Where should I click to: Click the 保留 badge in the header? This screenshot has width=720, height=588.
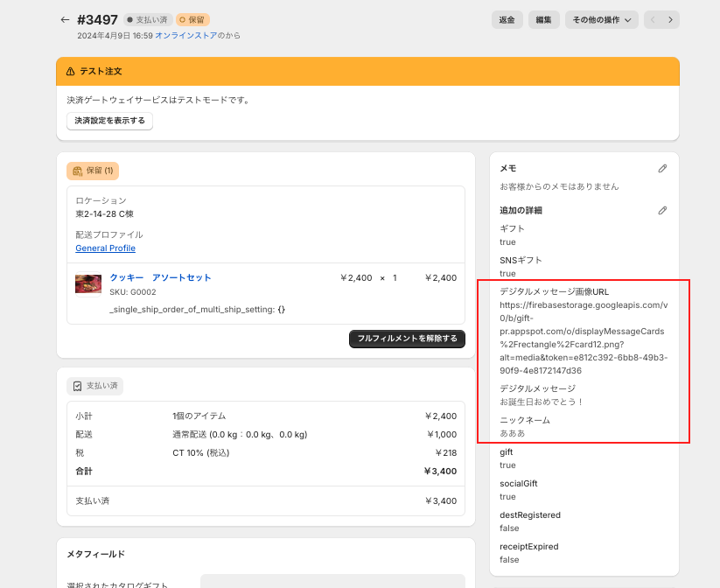[x=192, y=19]
